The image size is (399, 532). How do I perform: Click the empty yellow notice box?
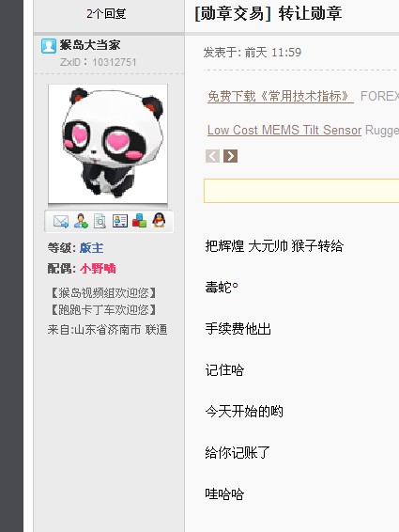[301, 191]
